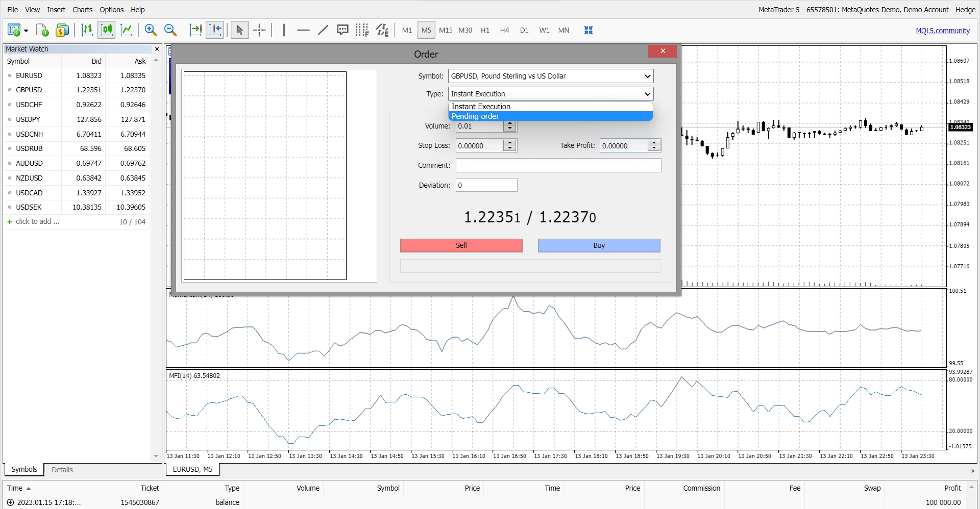Switch chart to candlesticks mode

pyautogui.click(x=107, y=30)
